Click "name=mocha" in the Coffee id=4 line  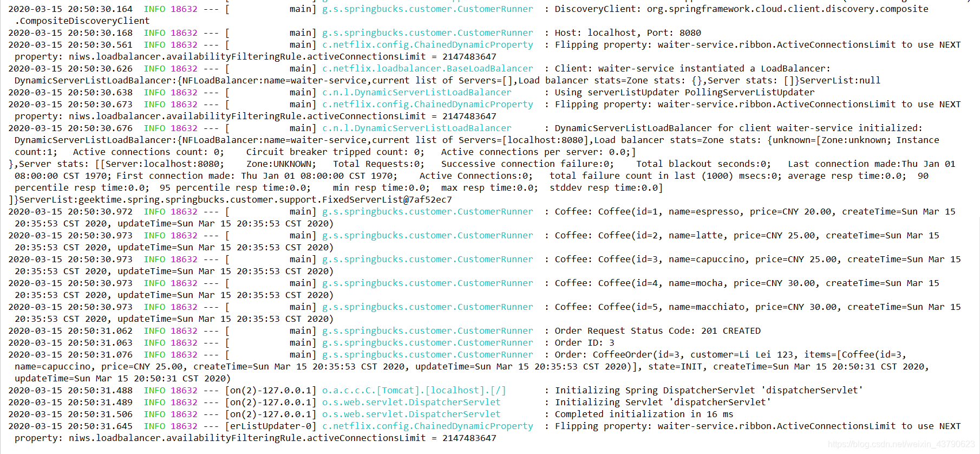[x=695, y=283]
